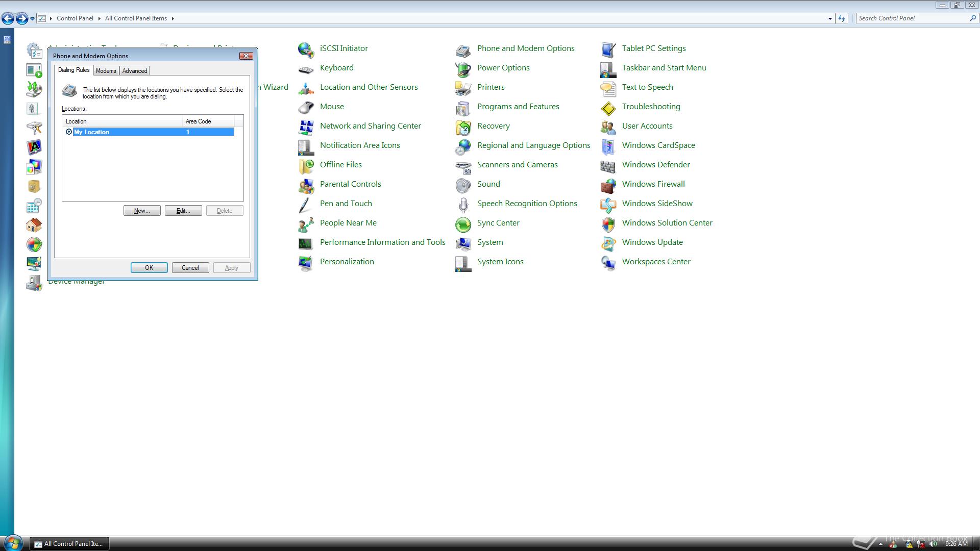
Task: Click the Search Control Panel field
Action: coord(913,18)
